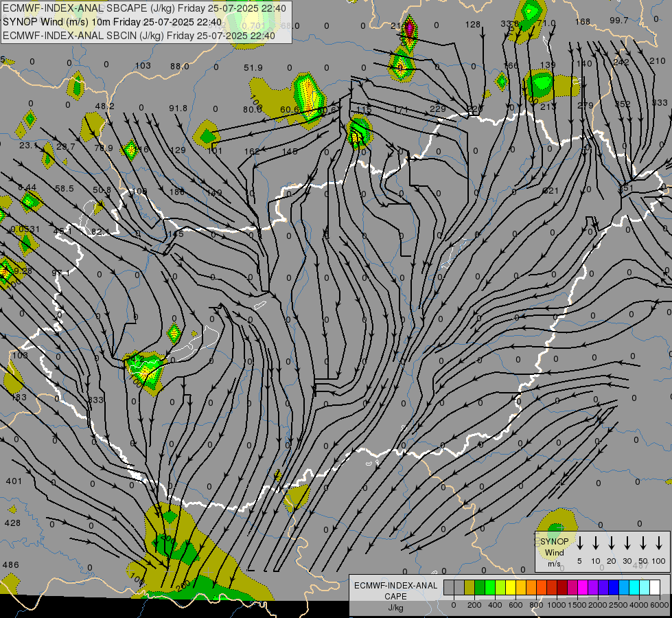Click the map value 621
The image size is (672, 618).
pyautogui.click(x=551, y=190)
